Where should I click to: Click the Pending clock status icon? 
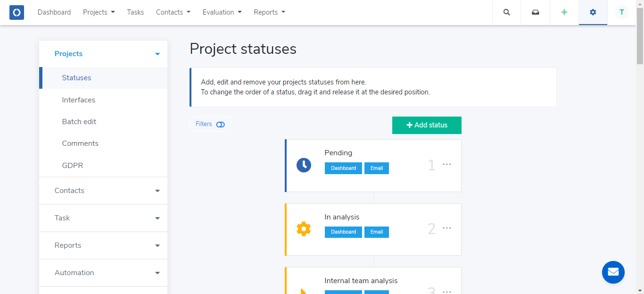pos(304,165)
